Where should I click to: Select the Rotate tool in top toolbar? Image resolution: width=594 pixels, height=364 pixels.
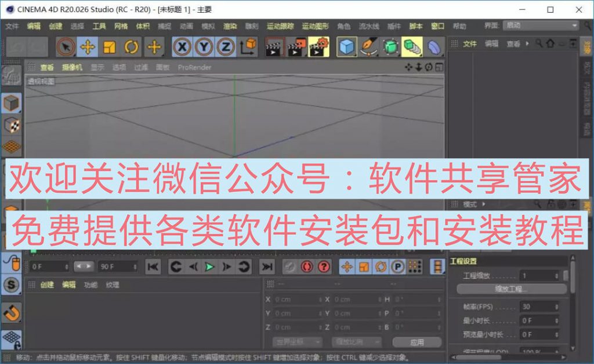coord(132,48)
